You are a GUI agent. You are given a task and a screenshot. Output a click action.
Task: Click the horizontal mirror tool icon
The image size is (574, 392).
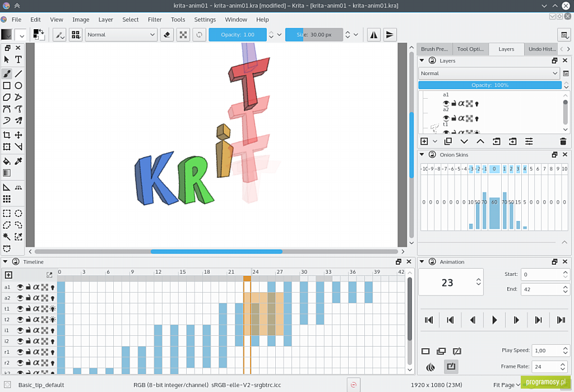(374, 34)
